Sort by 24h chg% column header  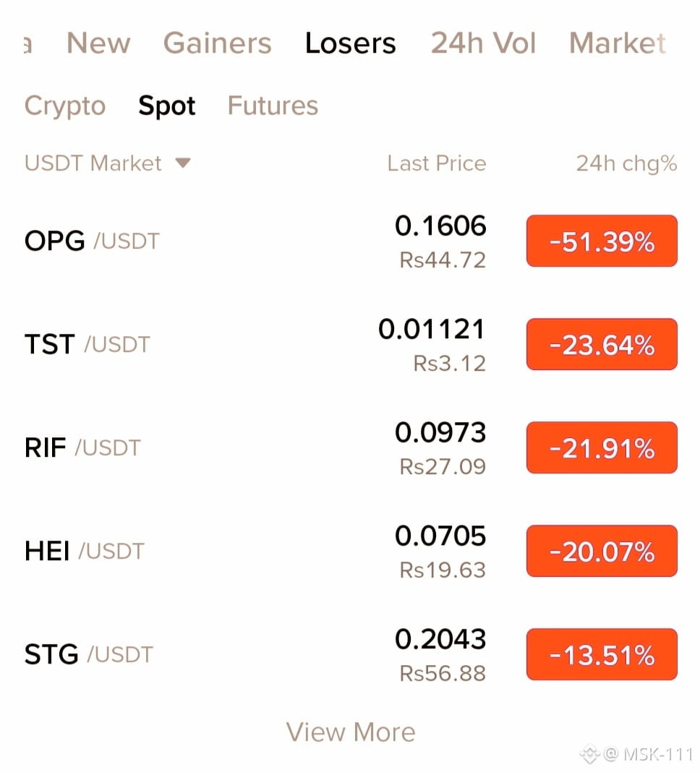(x=626, y=163)
